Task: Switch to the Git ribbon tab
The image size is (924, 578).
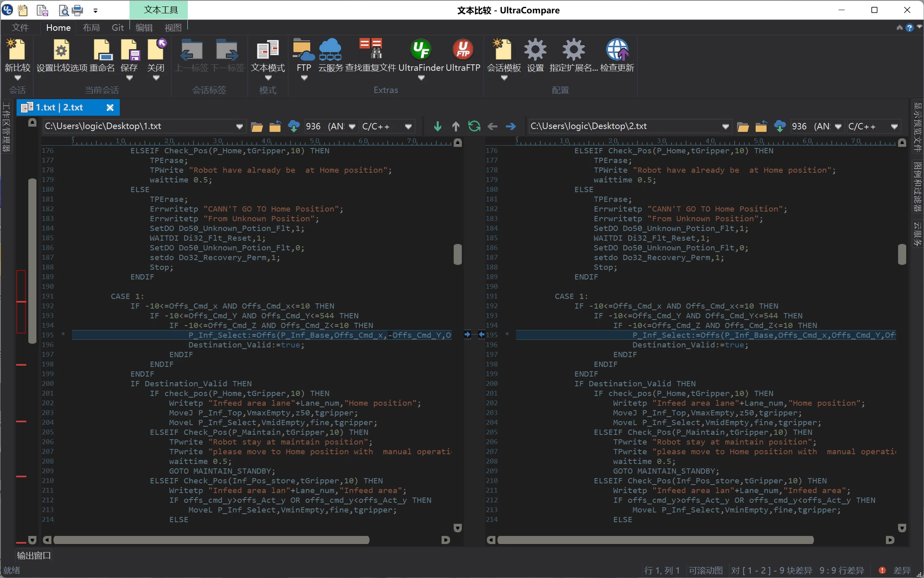Action: 118,28
